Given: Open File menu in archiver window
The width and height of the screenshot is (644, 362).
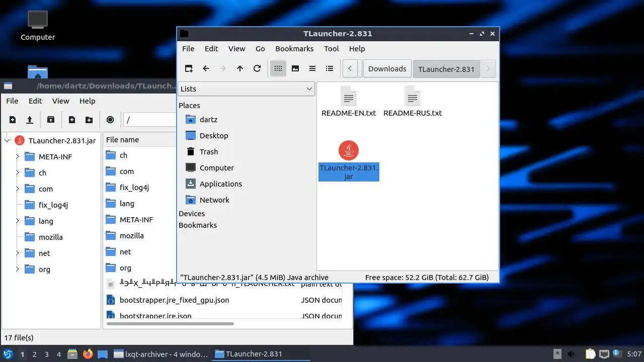Looking at the screenshot, I should click(x=12, y=101).
